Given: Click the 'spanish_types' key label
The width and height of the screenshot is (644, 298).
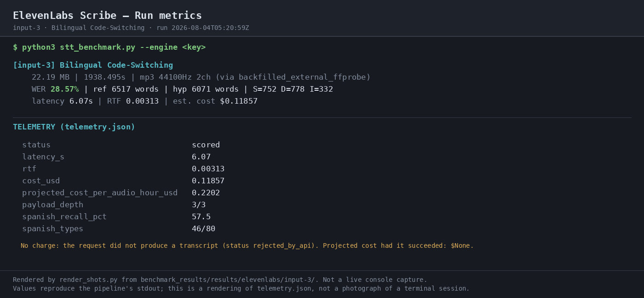Looking at the screenshot, I should click(53, 229).
